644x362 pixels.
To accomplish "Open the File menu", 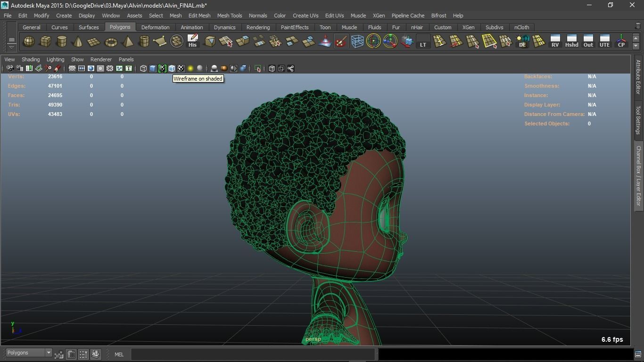I will 8,16.
